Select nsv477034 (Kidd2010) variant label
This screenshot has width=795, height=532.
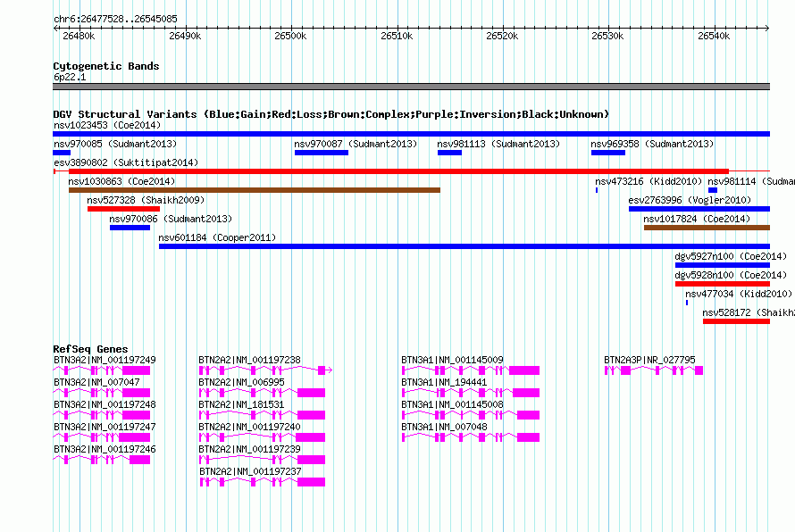click(x=739, y=294)
